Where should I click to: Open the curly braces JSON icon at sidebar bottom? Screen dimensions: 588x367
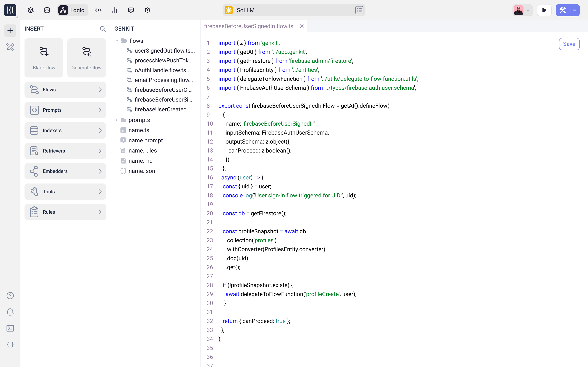click(10, 344)
